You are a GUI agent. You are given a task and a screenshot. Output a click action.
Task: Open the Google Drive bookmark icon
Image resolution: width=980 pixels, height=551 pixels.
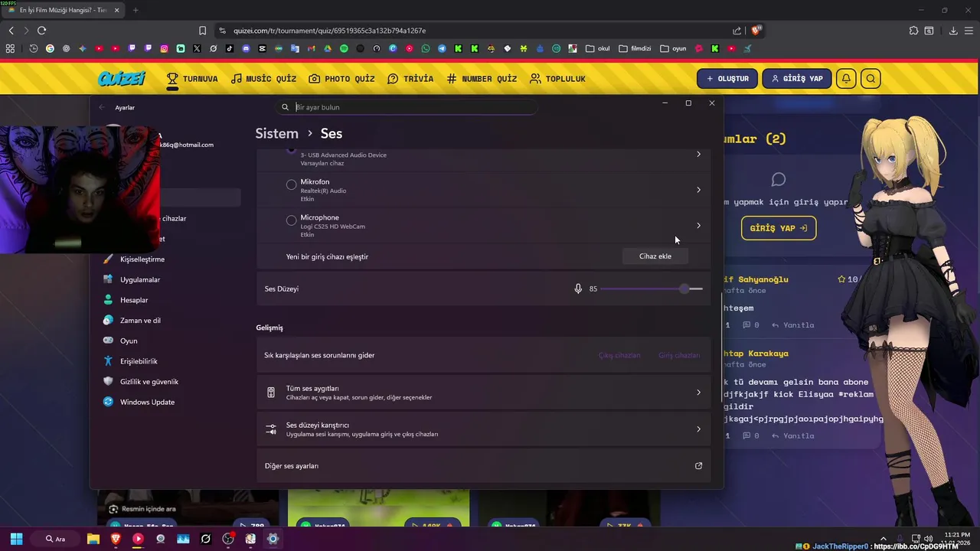coord(328,48)
